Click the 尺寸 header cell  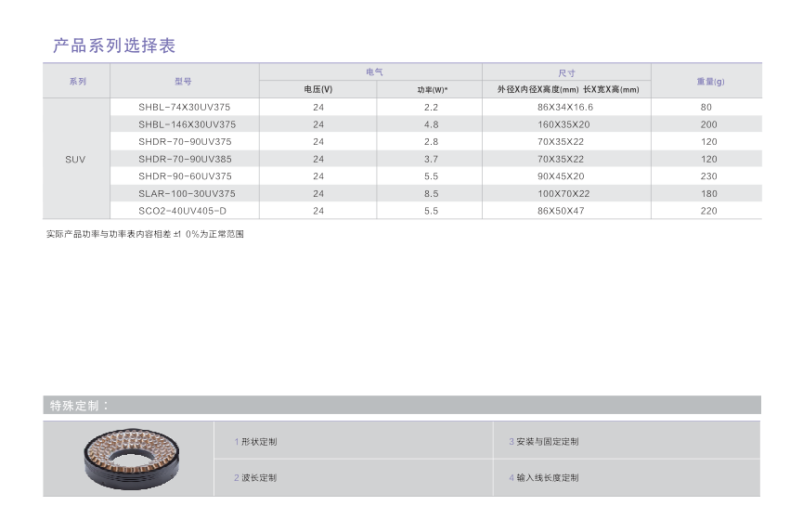pos(566,73)
